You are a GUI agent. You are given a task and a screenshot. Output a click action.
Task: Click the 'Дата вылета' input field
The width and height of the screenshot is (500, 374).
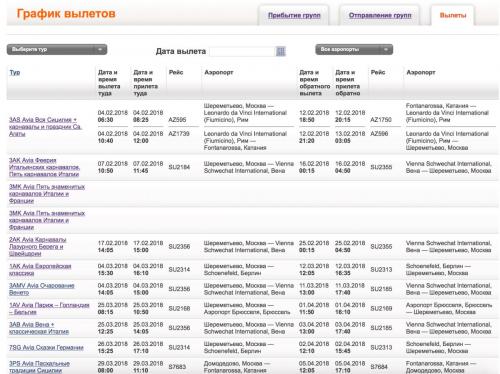pyautogui.click(x=242, y=51)
